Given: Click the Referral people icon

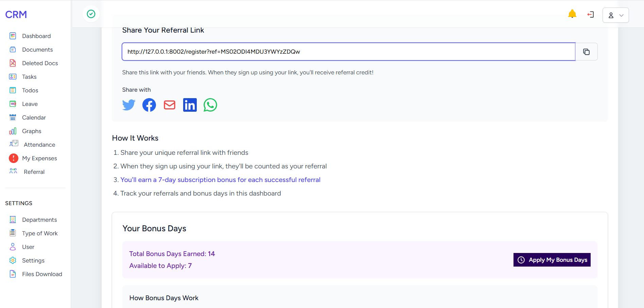Looking at the screenshot, I should (x=13, y=171).
